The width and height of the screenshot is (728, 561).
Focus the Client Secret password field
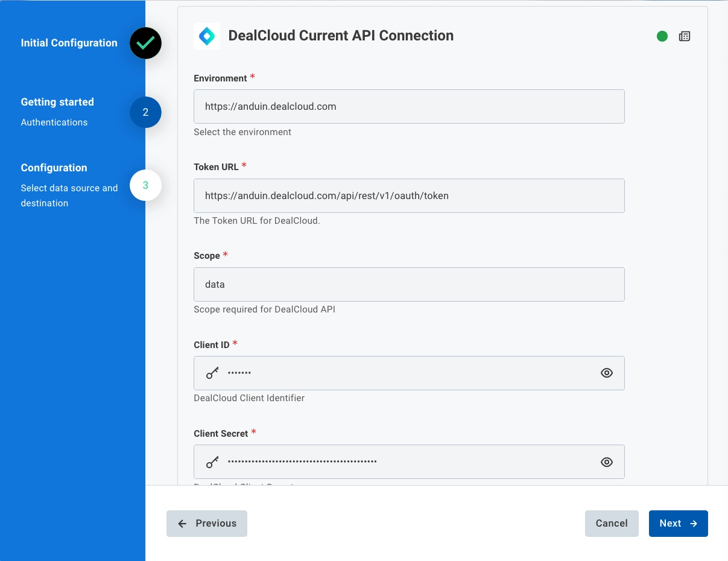409,462
